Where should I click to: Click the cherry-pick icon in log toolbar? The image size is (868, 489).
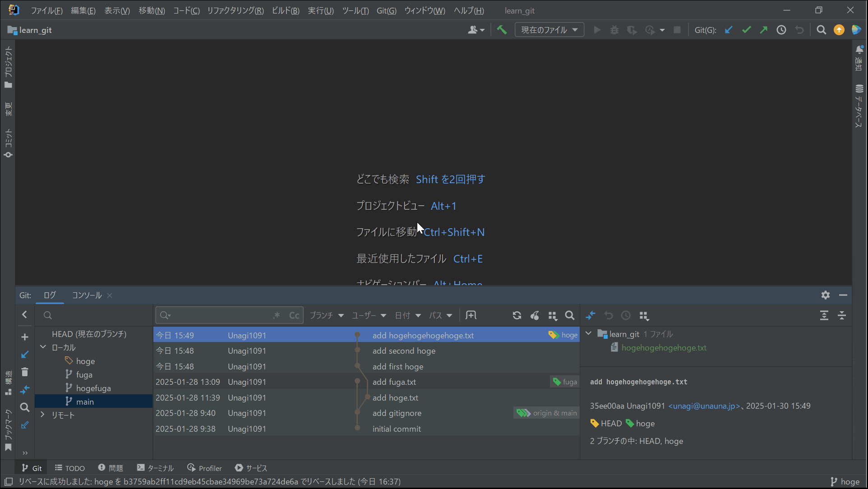coord(535,315)
